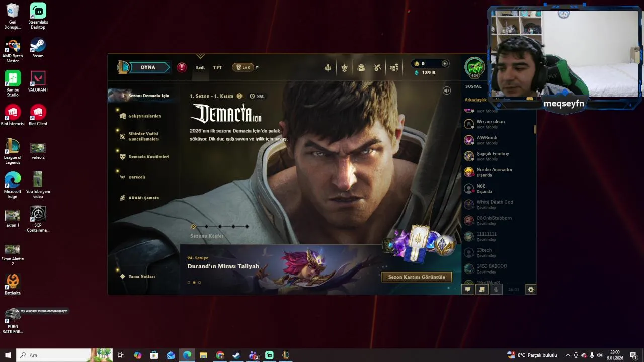Viewport: 644px width, 362px height.
Task: Open Bambu Studio desktop shortcut
Action: click(x=13, y=84)
